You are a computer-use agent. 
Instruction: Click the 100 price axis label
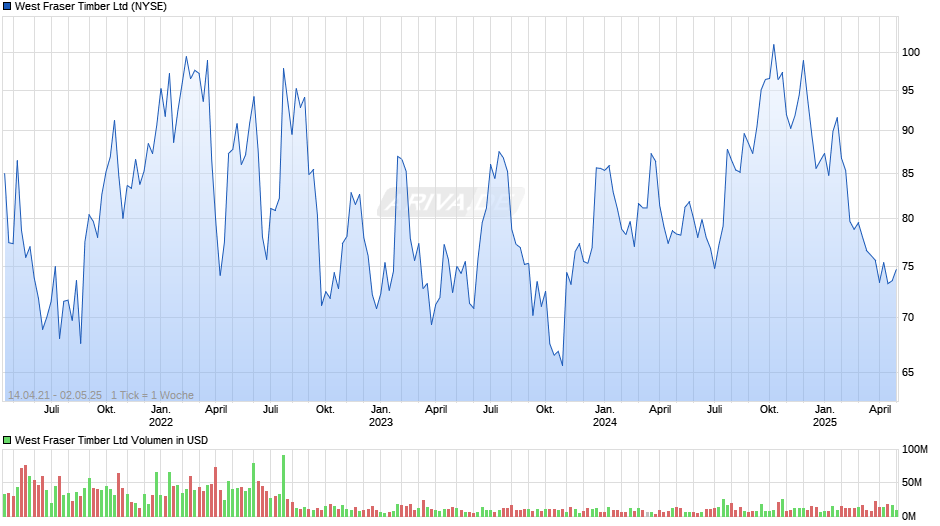[911, 52]
